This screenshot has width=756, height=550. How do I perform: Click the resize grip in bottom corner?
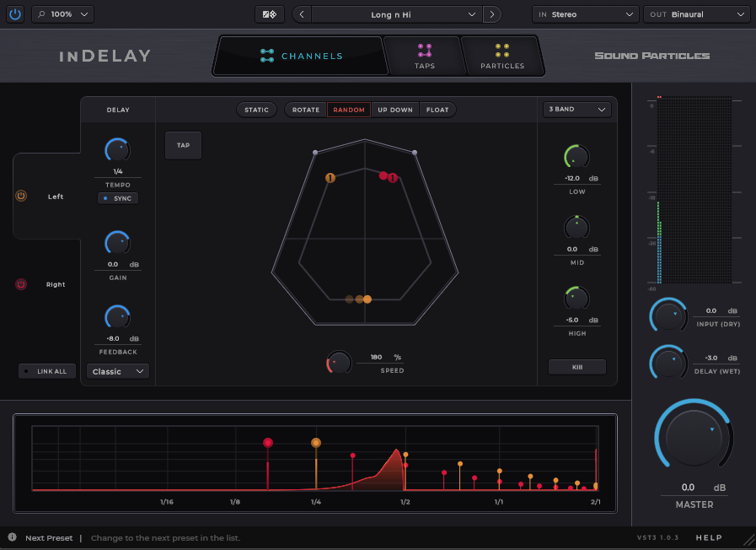pos(748,539)
